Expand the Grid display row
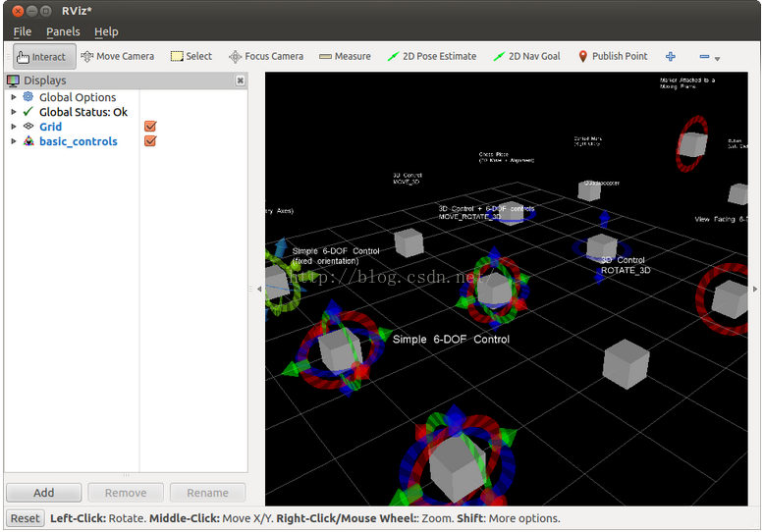 [x=14, y=127]
